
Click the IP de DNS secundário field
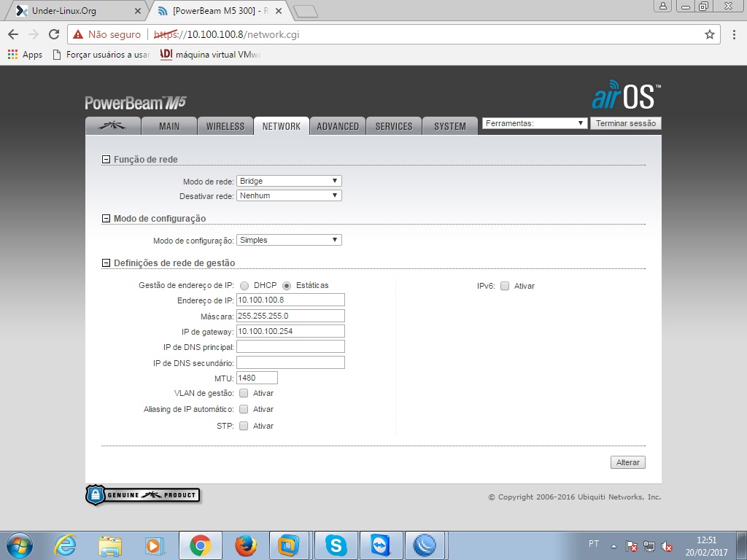pyautogui.click(x=290, y=362)
